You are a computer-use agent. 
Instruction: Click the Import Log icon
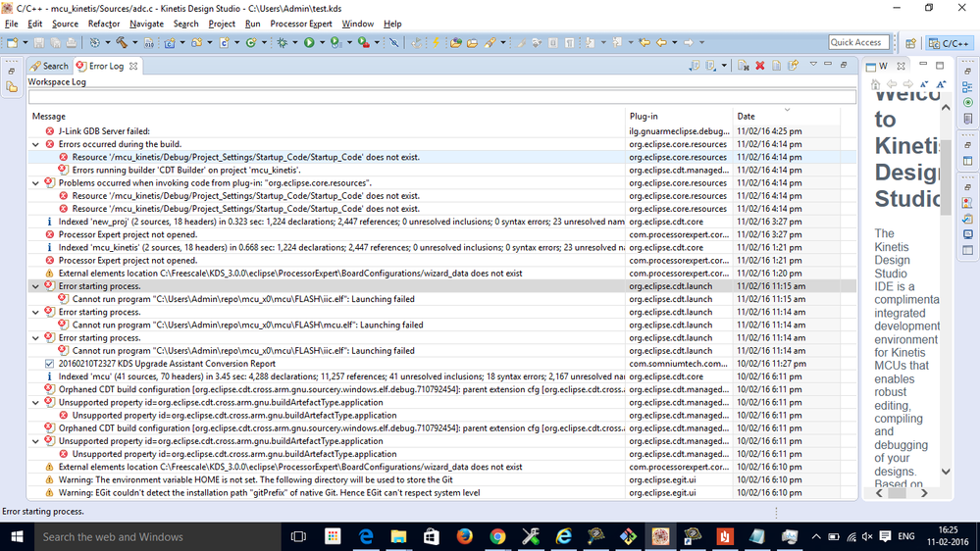coord(710,65)
